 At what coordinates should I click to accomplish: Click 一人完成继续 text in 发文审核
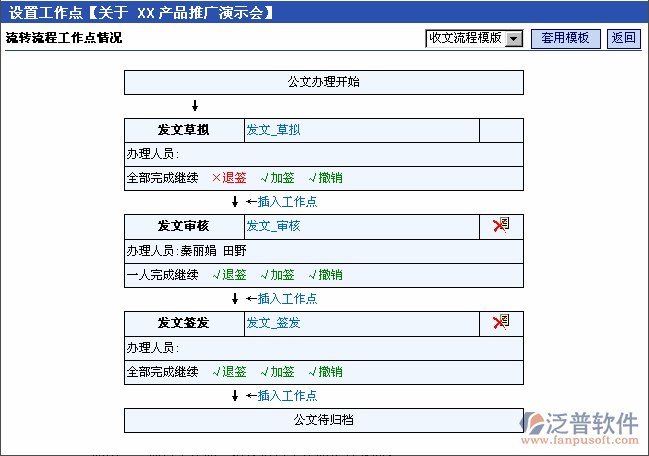click(162, 275)
